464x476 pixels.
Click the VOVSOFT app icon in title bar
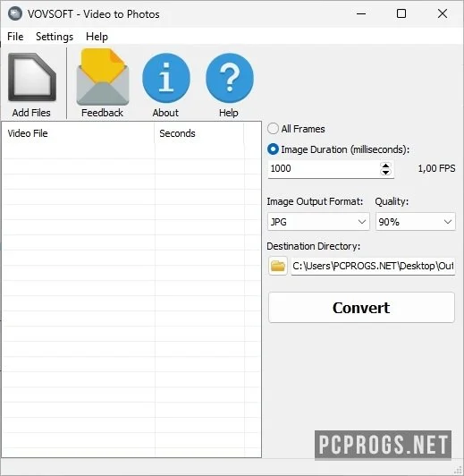pos(15,13)
